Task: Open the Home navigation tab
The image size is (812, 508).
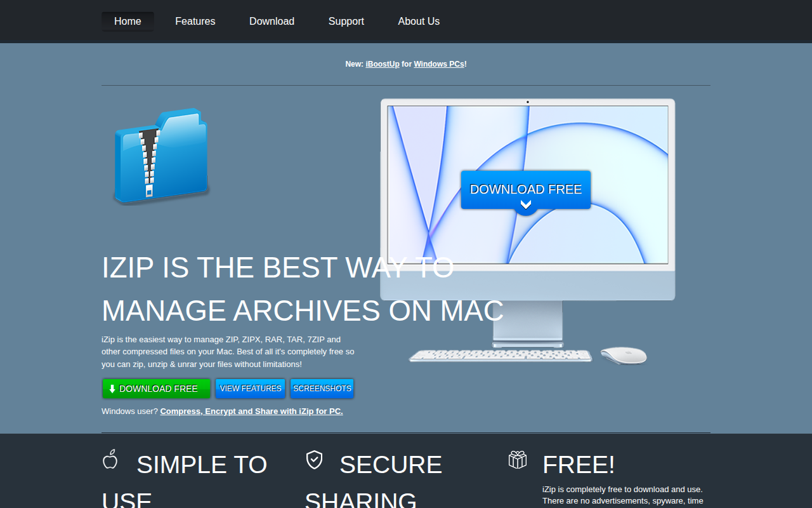Action: pyautogui.click(x=128, y=21)
